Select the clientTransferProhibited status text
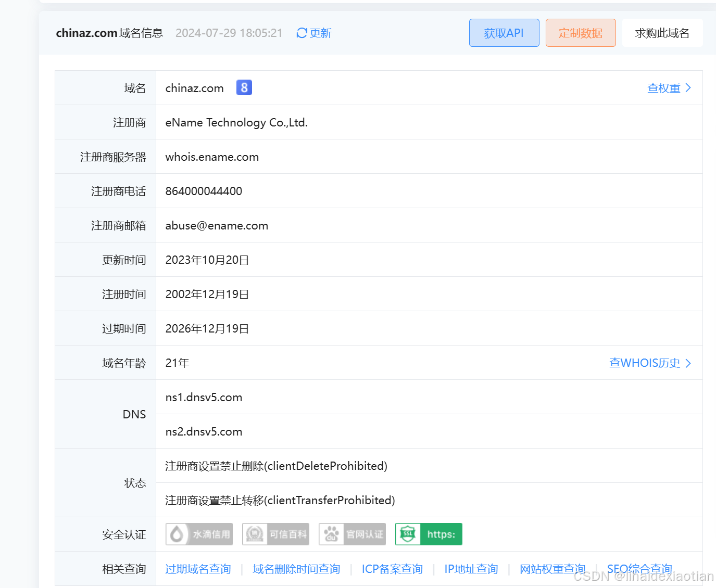 click(x=280, y=500)
